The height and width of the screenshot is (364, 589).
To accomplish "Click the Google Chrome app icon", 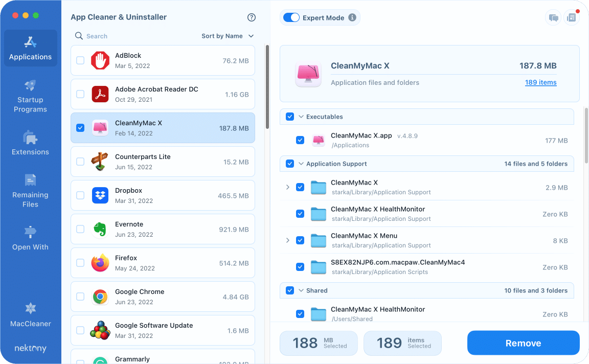I will (x=100, y=297).
